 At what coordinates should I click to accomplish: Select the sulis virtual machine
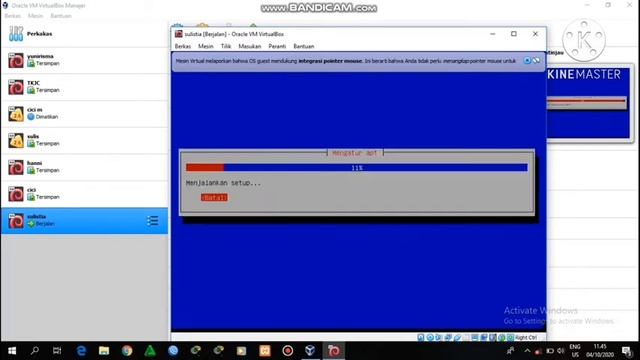pyautogui.click(x=84, y=140)
